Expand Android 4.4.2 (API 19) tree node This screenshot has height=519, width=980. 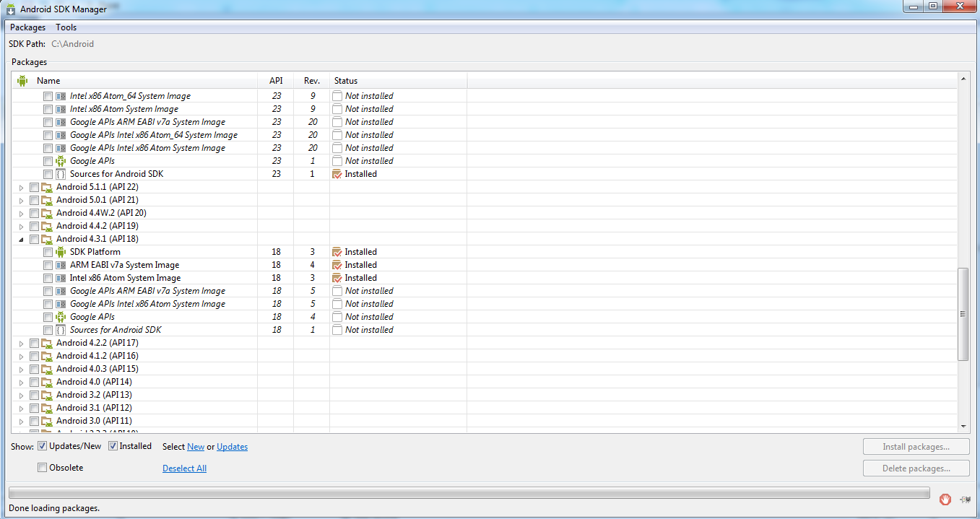coord(21,227)
